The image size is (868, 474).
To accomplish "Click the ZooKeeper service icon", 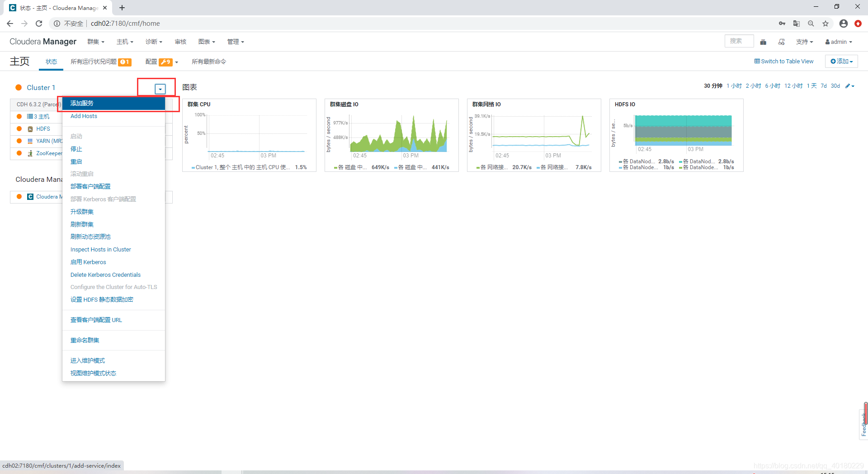I will [30, 153].
